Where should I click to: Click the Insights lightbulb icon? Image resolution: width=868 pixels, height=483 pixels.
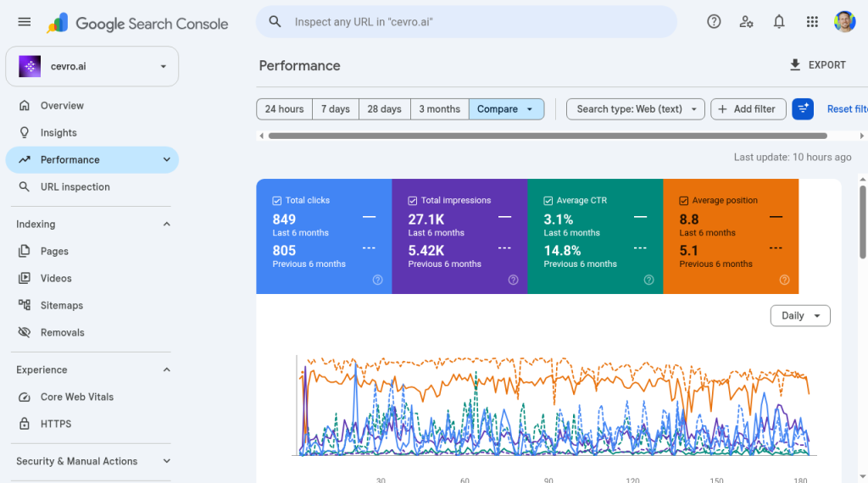click(25, 132)
